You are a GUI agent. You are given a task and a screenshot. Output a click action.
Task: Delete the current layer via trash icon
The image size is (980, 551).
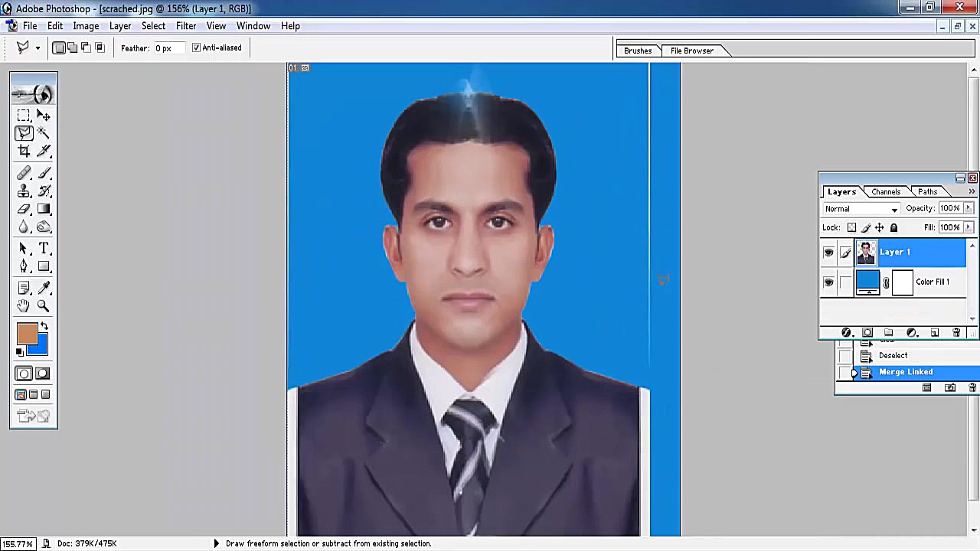pos(956,333)
